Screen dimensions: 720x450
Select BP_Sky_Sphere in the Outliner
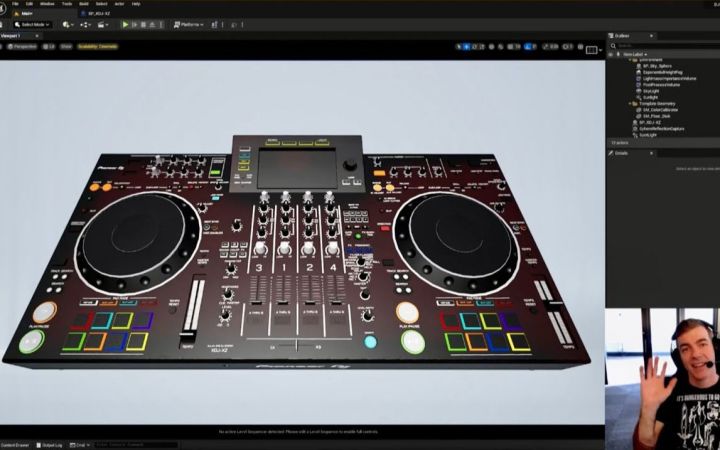(x=657, y=66)
